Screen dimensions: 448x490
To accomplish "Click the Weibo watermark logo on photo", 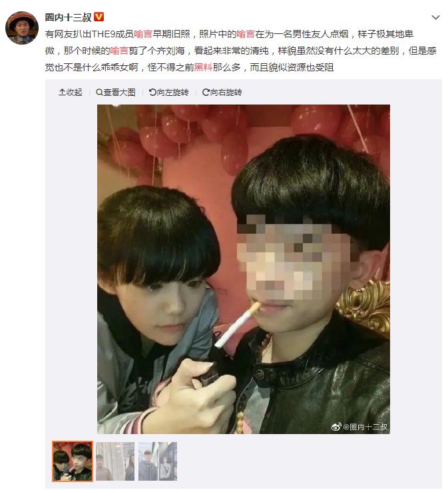I will [336, 427].
